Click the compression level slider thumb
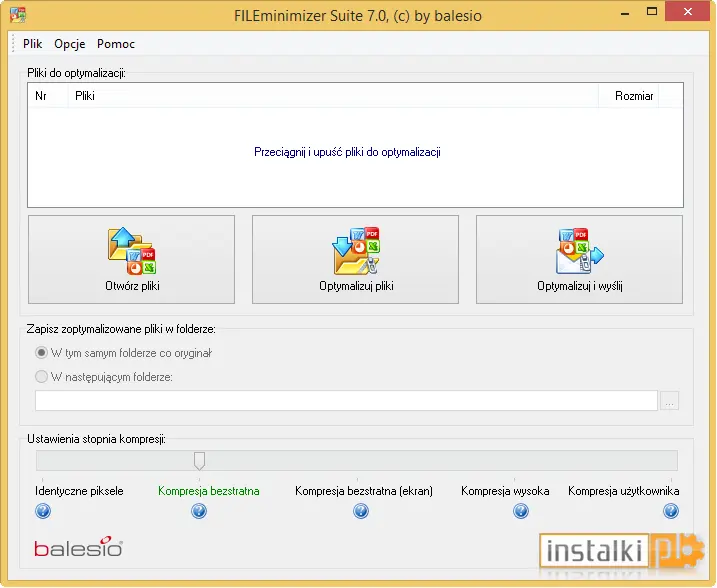This screenshot has height=588, width=717. [x=199, y=461]
